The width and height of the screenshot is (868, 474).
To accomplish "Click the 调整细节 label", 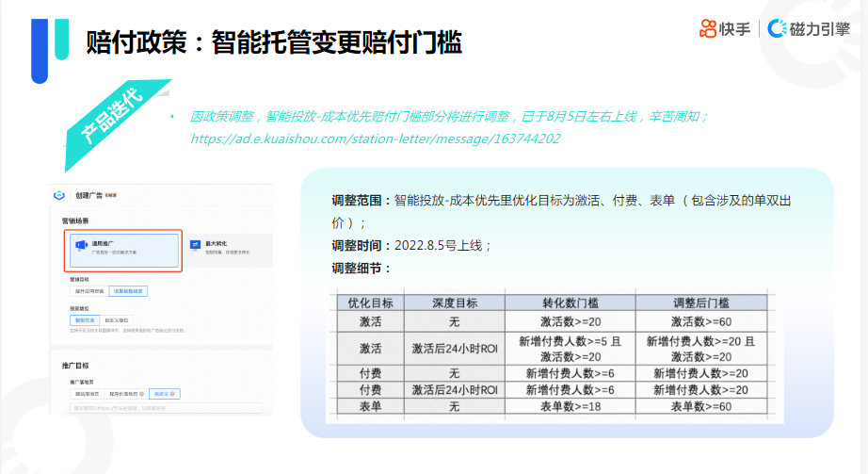I will tap(362, 269).
